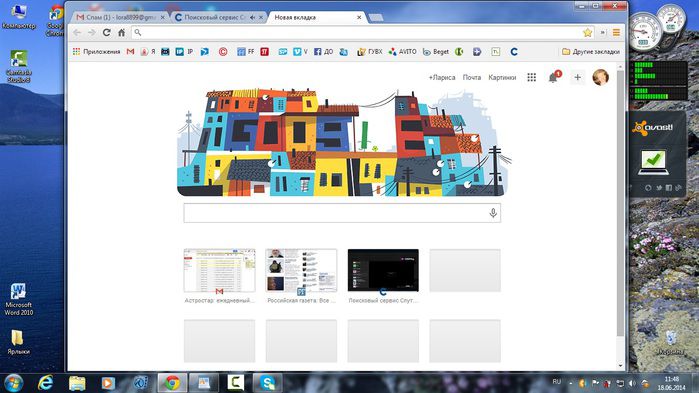The height and width of the screenshot is (393, 699).
Task: Click the Google+ share plus button
Action: 577,78
